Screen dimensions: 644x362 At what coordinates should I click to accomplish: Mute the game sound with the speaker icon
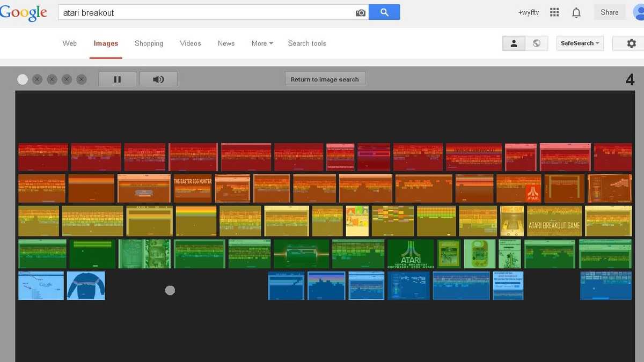158,78
